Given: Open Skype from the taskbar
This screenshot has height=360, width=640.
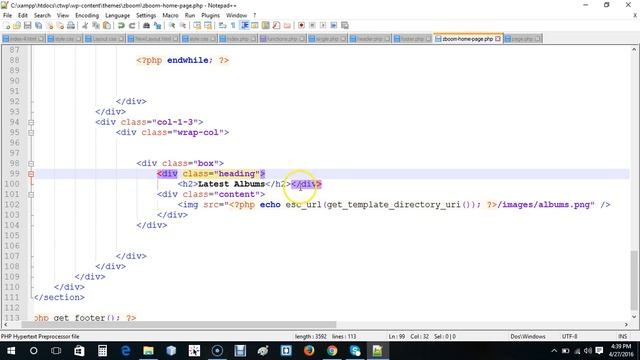Looking at the screenshot, I should pyautogui.click(x=355, y=351).
